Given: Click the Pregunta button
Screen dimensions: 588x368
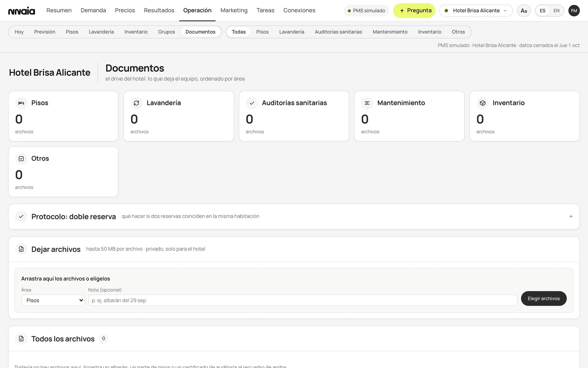Looking at the screenshot, I should click(414, 11).
